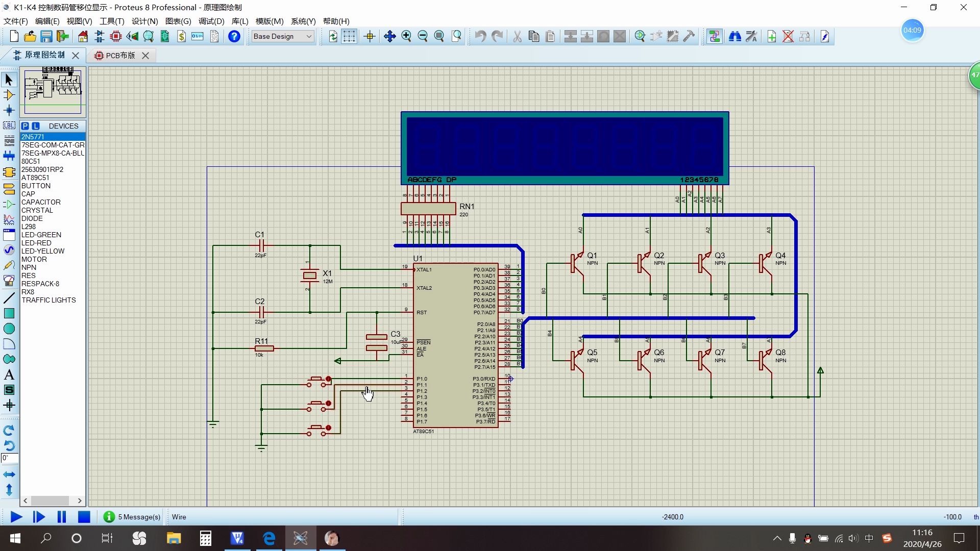Click the Play simulation button

pyautogui.click(x=15, y=517)
